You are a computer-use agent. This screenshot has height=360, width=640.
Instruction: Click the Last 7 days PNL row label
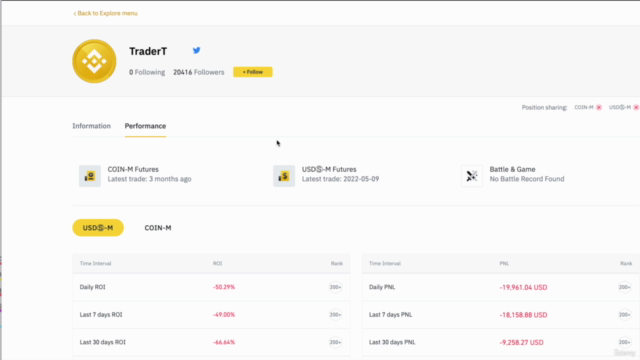coord(391,315)
